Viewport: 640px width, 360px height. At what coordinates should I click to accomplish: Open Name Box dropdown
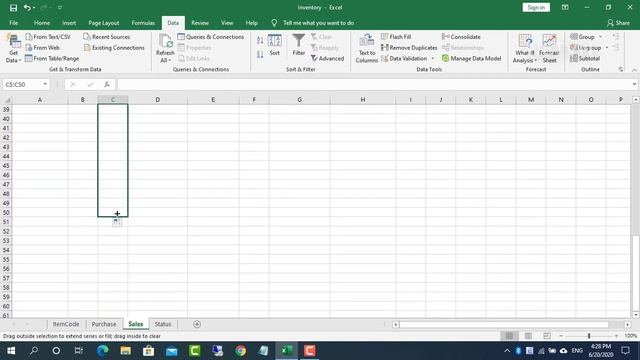tap(45, 84)
